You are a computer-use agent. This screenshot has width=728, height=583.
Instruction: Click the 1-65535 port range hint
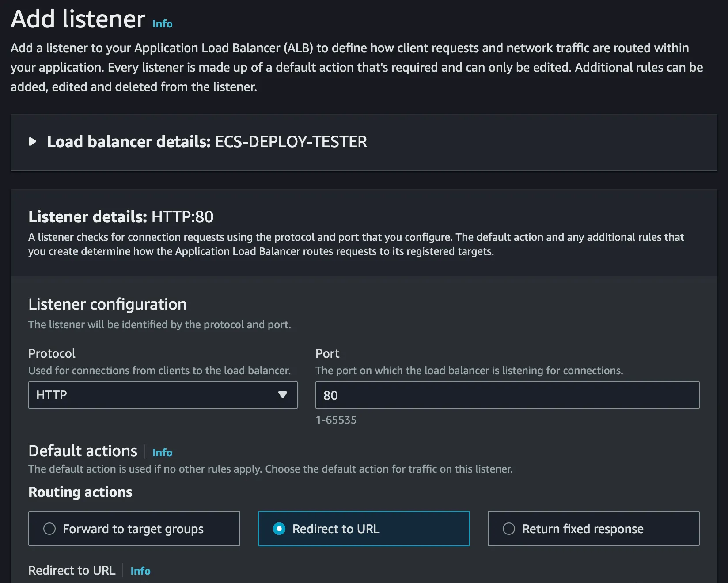click(336, 420)
